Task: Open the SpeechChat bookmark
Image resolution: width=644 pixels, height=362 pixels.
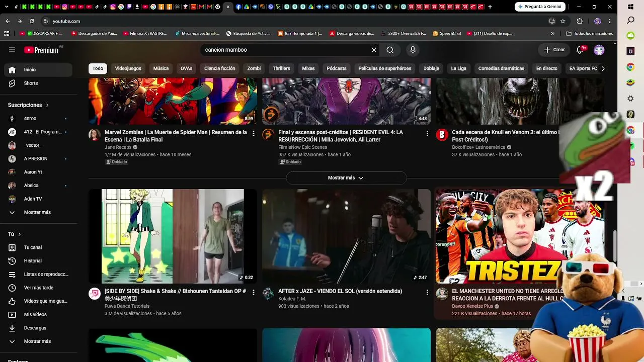Action: coord(447,34)
